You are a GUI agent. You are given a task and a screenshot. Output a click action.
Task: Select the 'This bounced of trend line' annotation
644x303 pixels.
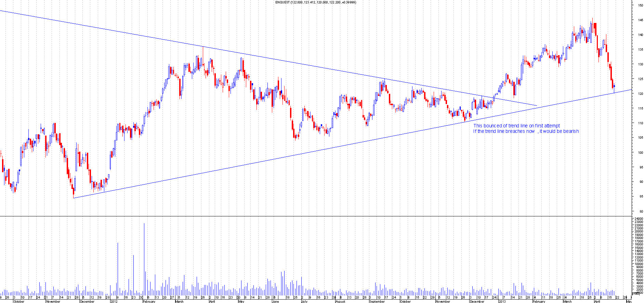point(516,126)
